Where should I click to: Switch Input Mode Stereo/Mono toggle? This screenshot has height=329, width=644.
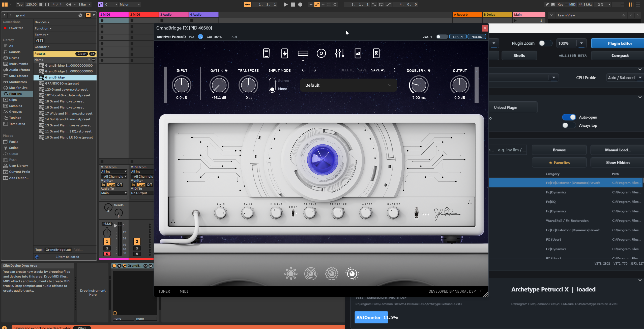pyautogui.click(x=272, y=85)
